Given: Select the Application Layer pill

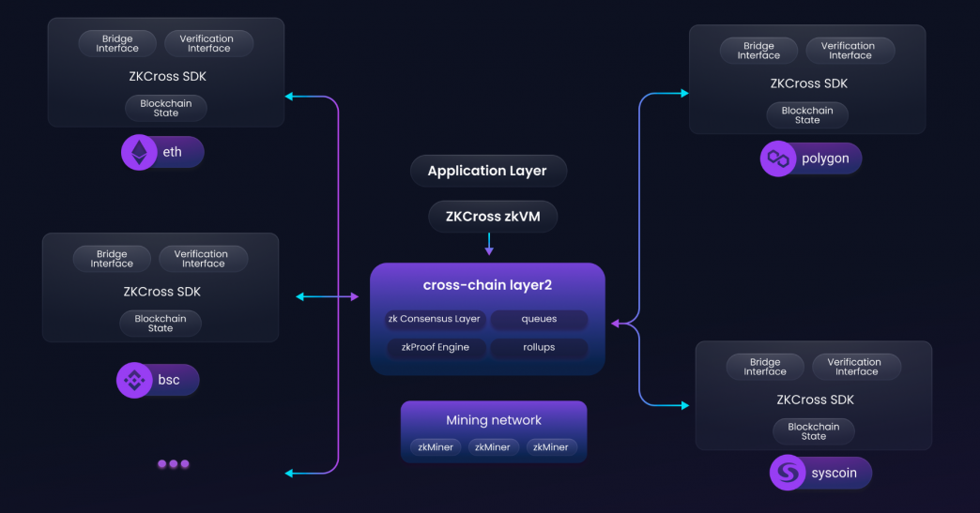Looking at the screenshot, I should click(488, 172).
